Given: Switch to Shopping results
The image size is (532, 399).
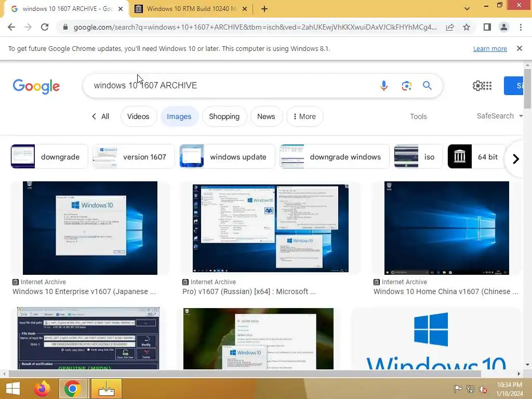Looking at the screenshot, I should [x=224, y=116].
